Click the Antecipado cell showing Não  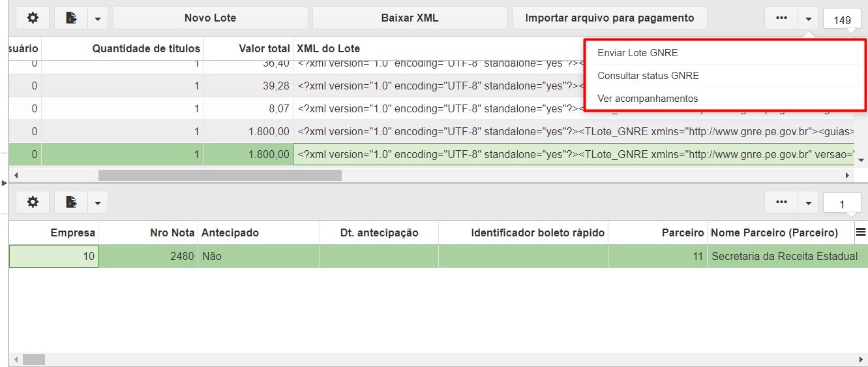[x=259, y=256]
